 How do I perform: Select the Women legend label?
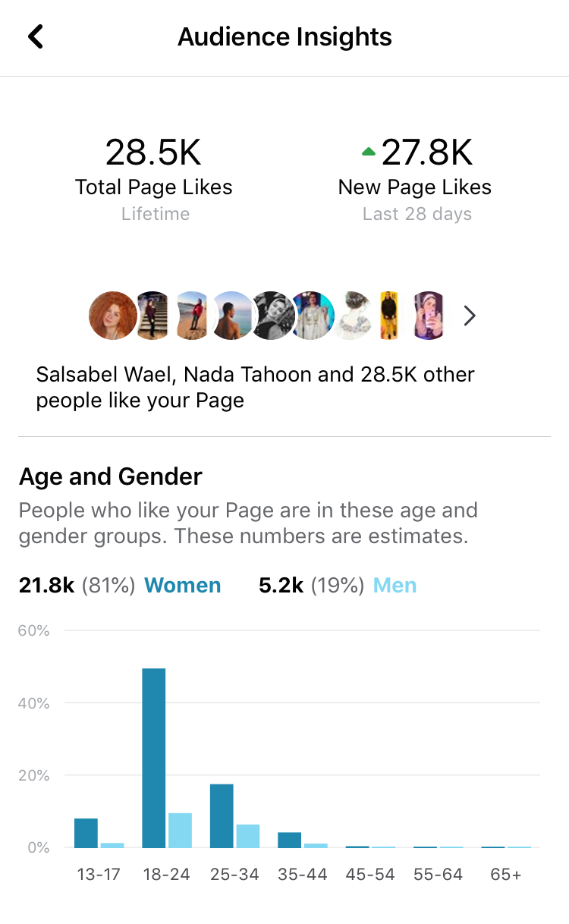point(183,586)
